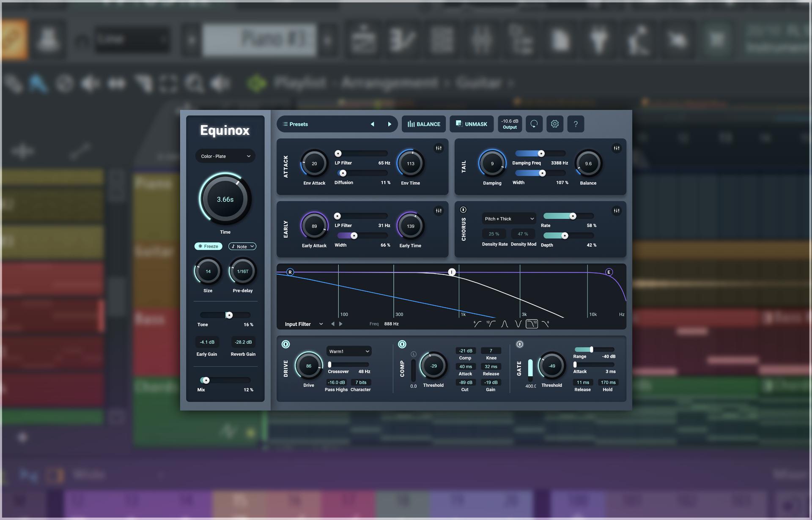Screen dimensions: 812x520
Task: Click the Size knob
Action: tap(208, 271)
